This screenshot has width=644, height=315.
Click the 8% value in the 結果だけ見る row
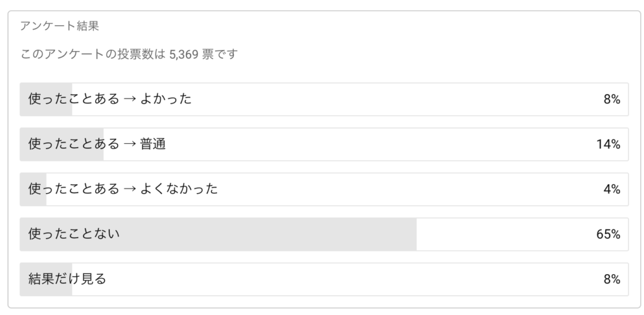point(611,280)
